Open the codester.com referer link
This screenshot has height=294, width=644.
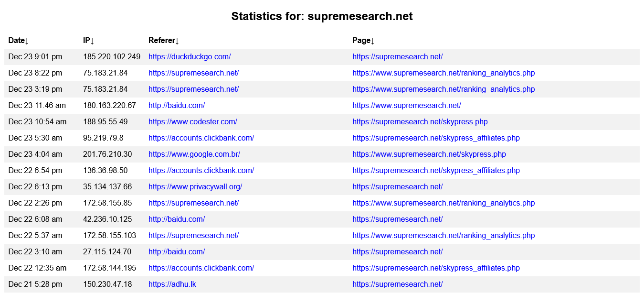tap(192, 122)
